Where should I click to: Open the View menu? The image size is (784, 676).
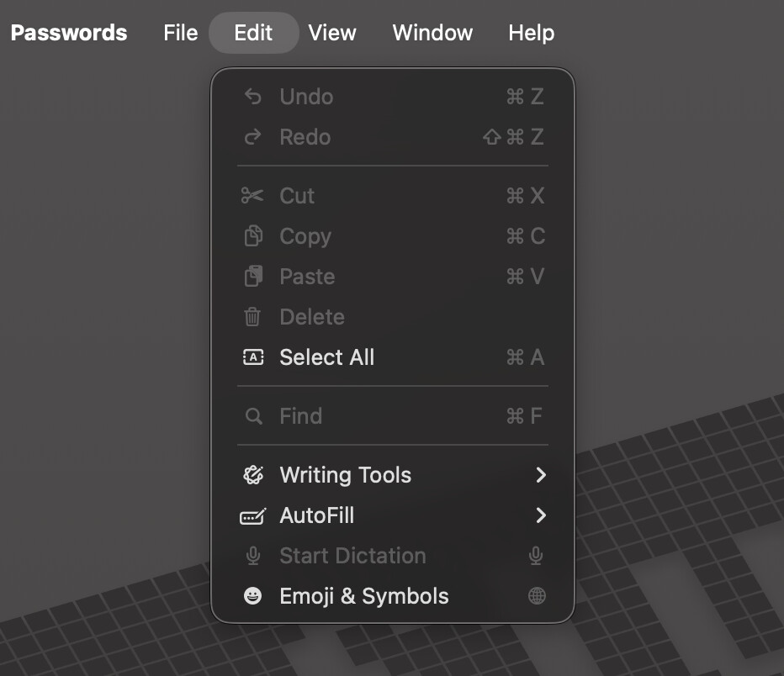coord(332,33)
